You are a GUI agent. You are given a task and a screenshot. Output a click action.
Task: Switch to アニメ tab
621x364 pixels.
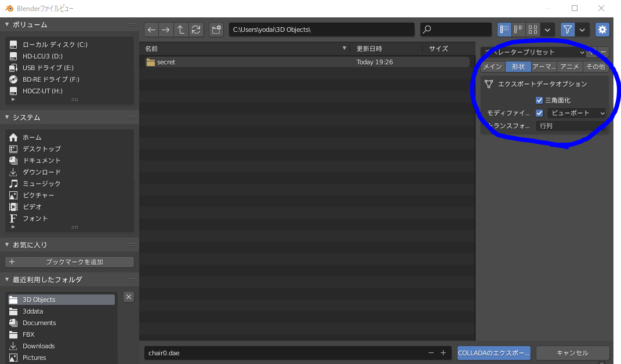click(x=569, y=67)
